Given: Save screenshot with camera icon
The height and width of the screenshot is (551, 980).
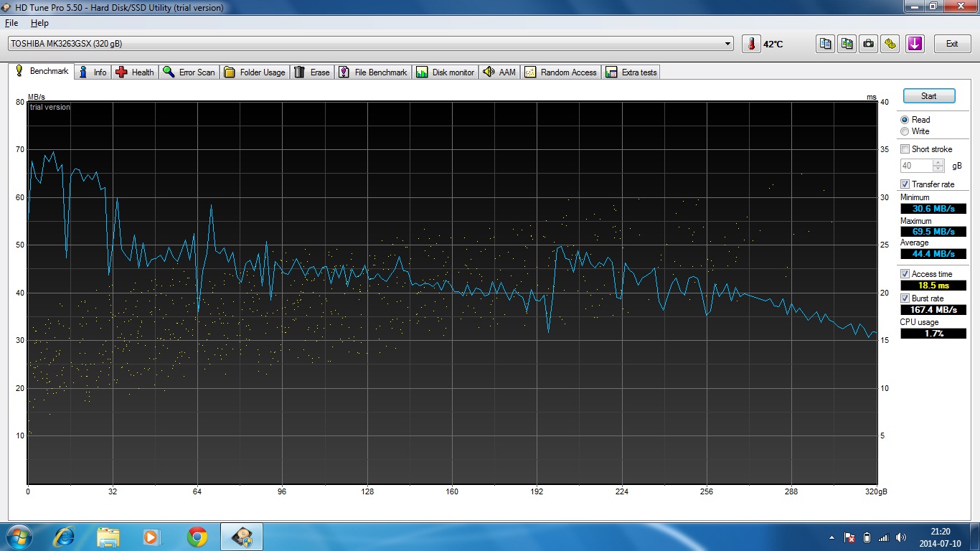Looking at the screenshot, I should click(869, 44).
